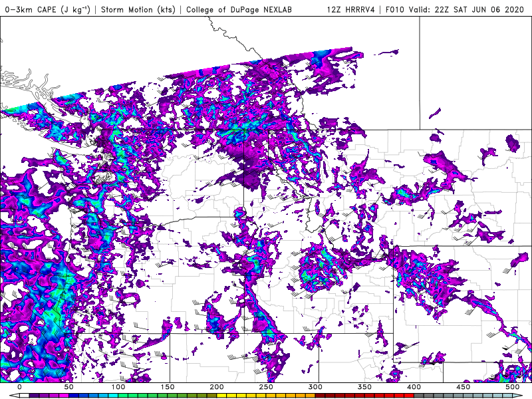532x399 pixels.
Task: Click the '150' tick label on the color bar
Action: click(168, 387)
